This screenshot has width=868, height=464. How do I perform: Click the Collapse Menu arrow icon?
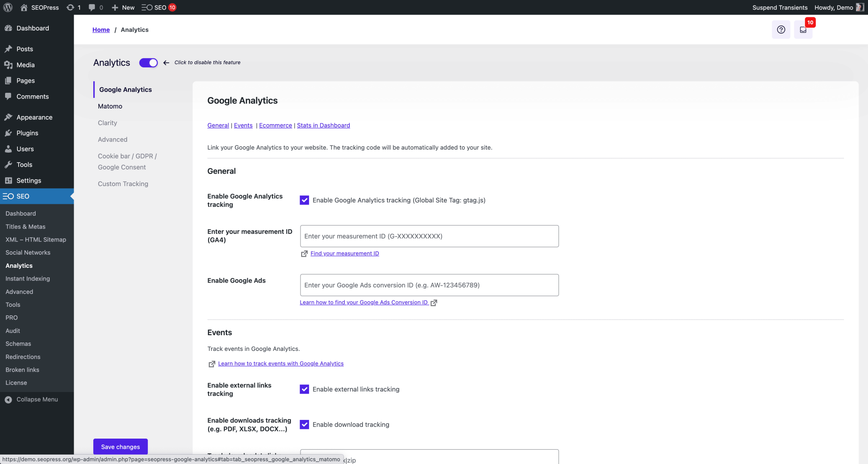(x=8, y=400)
